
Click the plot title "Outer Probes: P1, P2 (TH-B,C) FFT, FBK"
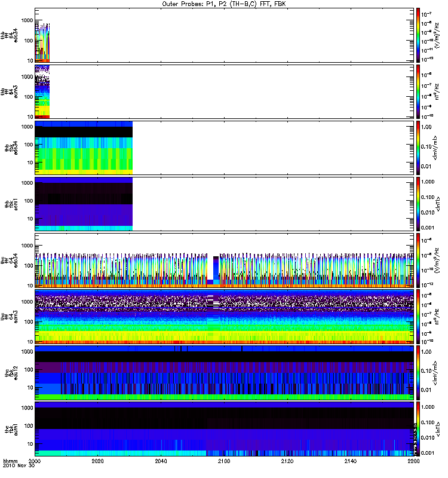224,4
